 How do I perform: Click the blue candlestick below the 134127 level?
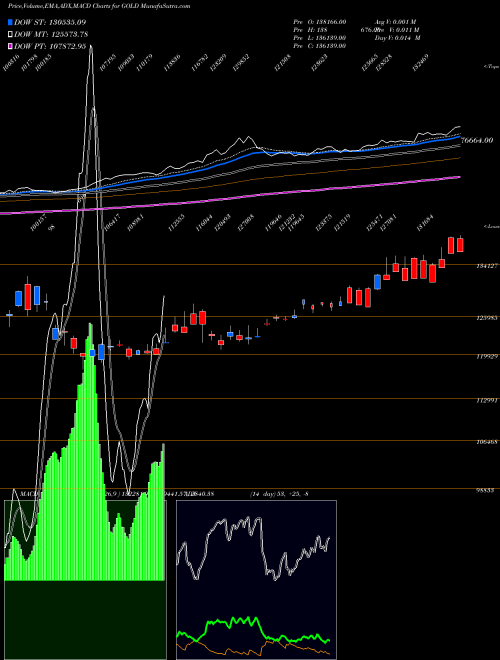point(378,282)
